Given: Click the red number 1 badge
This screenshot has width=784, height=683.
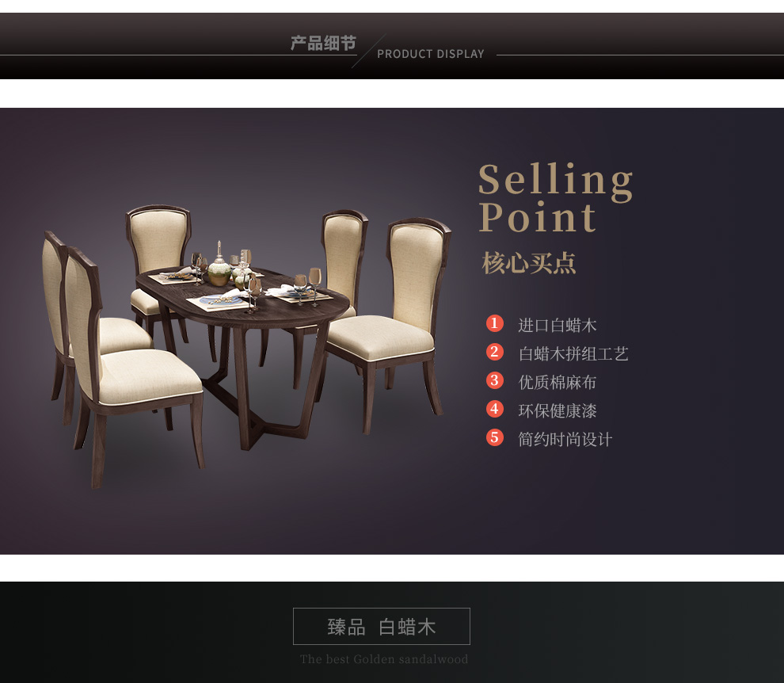Looking at the screenshot, I should pyautogui.click(x=494, y=323).
